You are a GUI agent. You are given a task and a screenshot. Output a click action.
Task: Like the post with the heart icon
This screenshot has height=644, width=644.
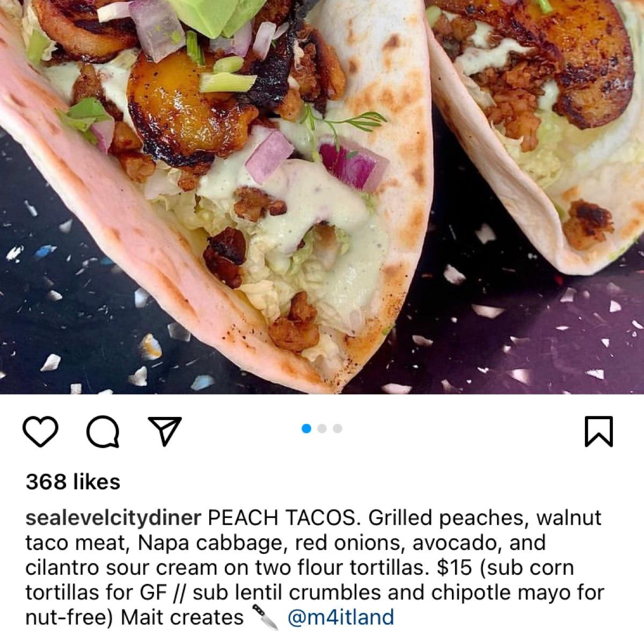pyautogui.click(x=41, y=432)
